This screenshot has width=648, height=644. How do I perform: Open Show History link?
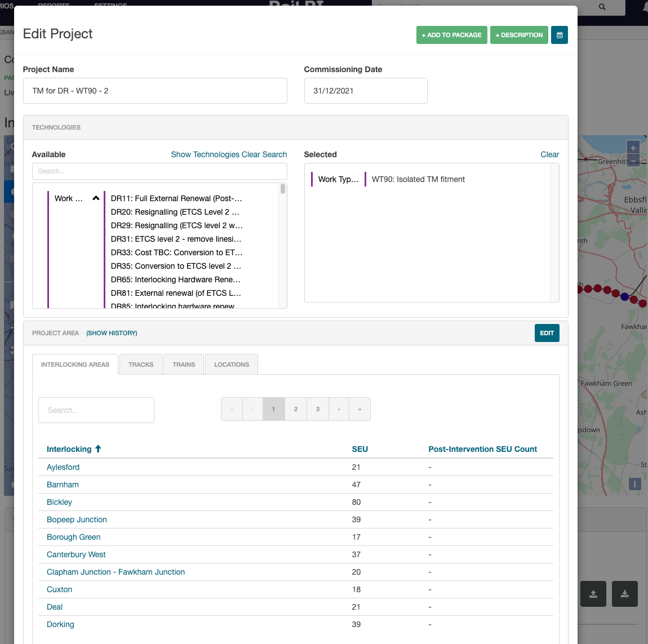[x=112, y=333]
